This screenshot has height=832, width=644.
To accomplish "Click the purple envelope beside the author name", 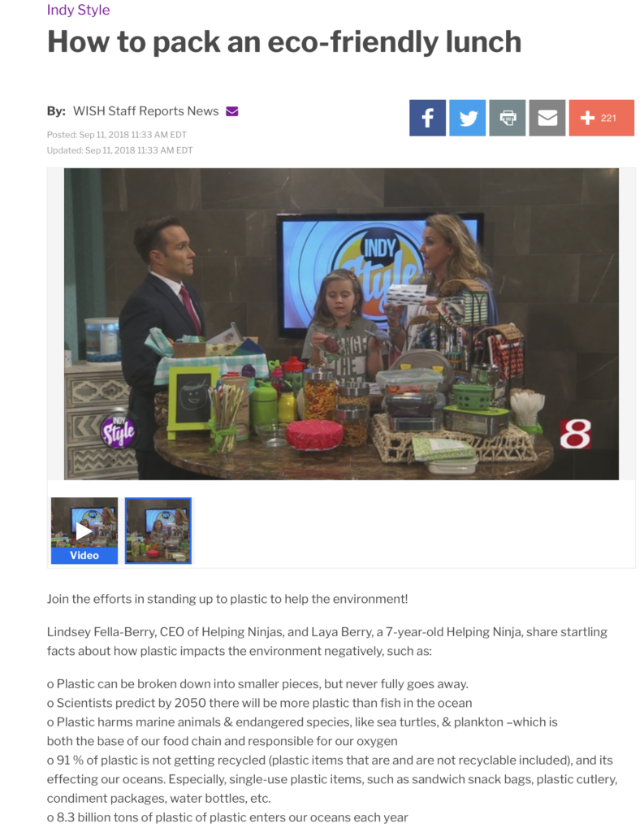I will pos(231,110).
